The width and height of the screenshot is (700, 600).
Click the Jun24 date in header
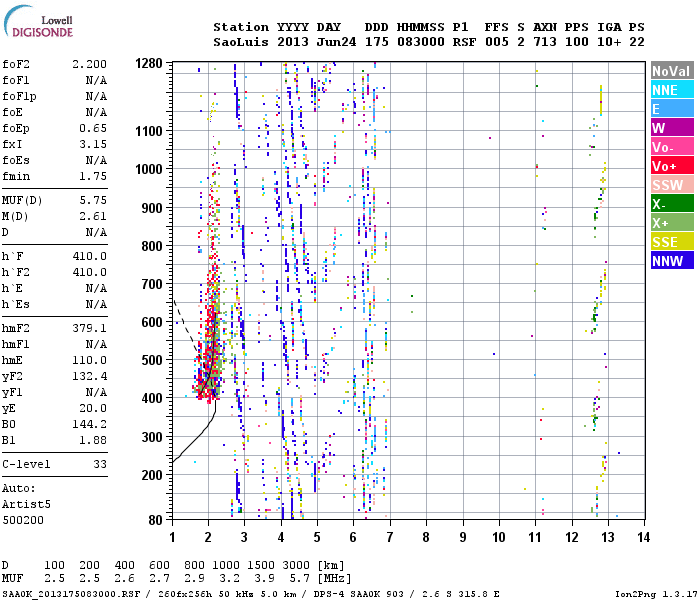pyautogui.click(x=336, y=42)
